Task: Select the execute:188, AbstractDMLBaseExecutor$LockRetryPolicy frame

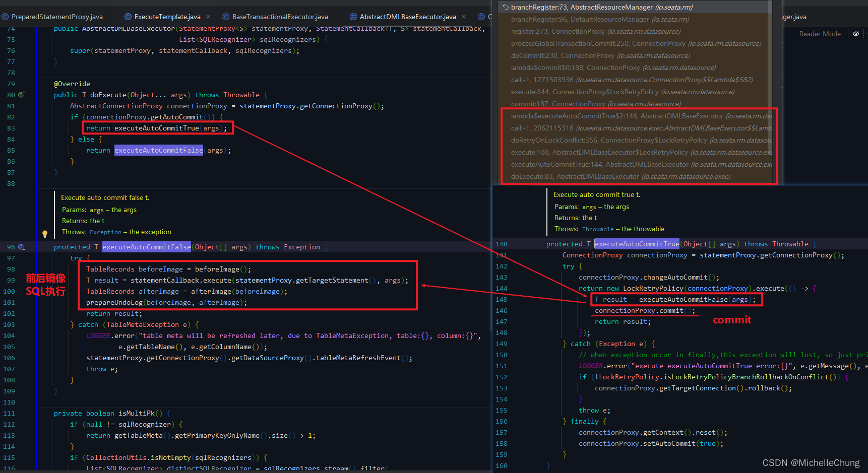Action: coord(635,152)
